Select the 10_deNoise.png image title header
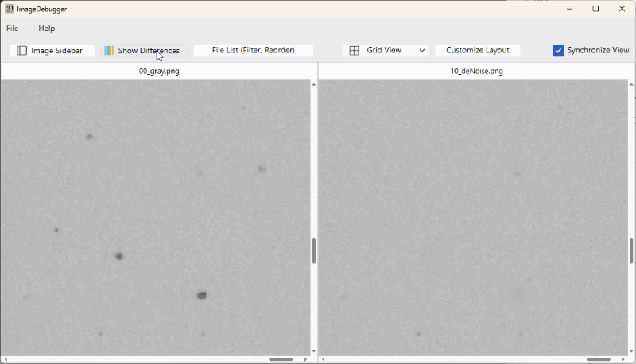The image size is (636, 364). click(476, 72)
